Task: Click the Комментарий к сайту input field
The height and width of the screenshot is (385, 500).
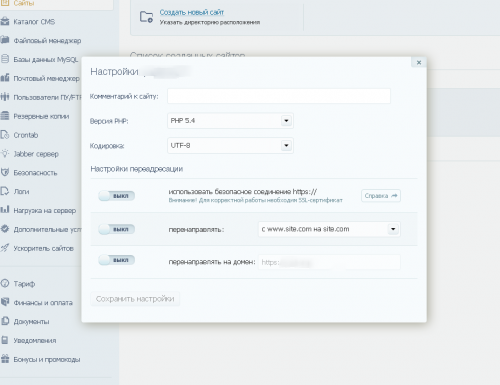Action: coord(279,96)
